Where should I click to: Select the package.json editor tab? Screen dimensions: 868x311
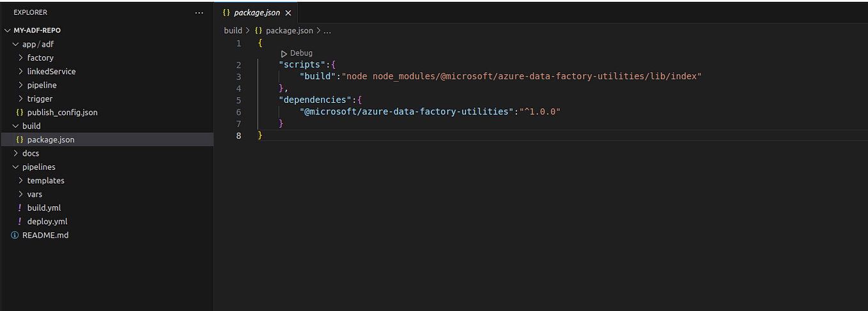(x=256, y=13)
